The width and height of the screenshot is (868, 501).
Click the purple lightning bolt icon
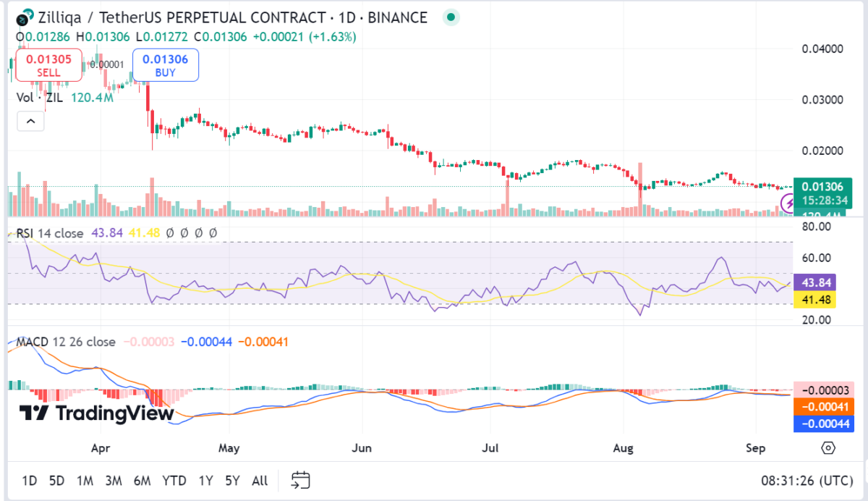787,202
